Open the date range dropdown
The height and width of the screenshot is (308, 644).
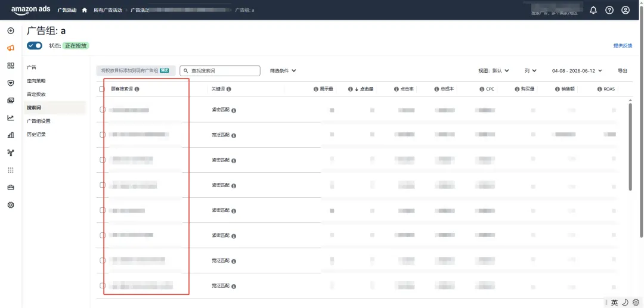[x=577, y=70]
